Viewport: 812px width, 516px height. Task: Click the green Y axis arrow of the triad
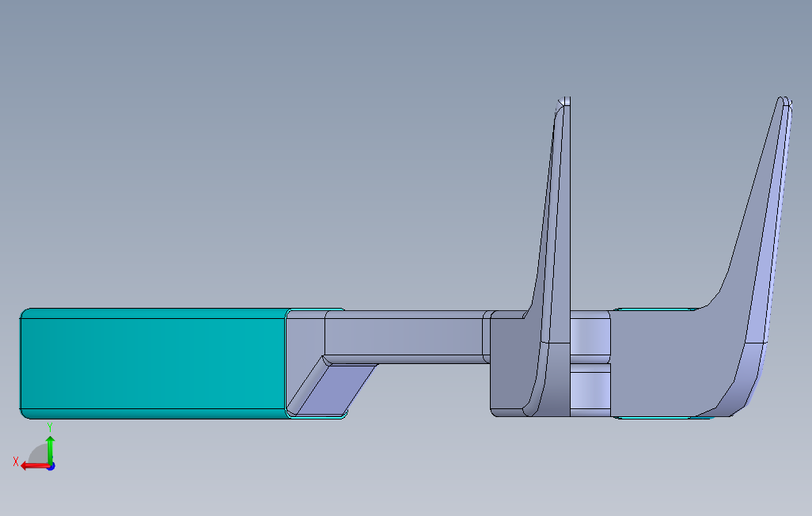click(50, 450)
